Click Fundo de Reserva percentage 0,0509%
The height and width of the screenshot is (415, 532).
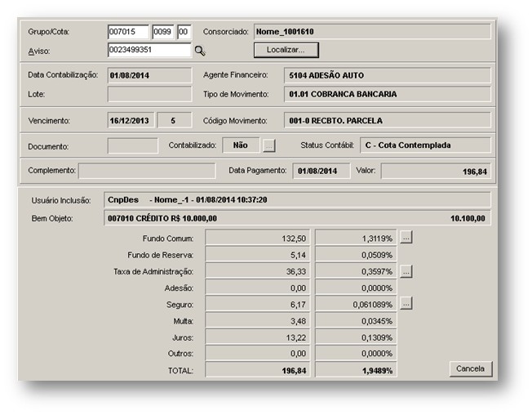pyautogui.click(x=356, y=255)
